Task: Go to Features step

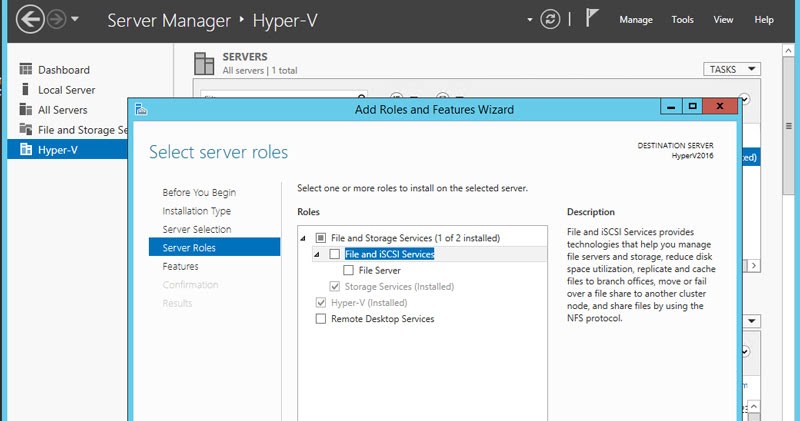Action: coord(181,266)
